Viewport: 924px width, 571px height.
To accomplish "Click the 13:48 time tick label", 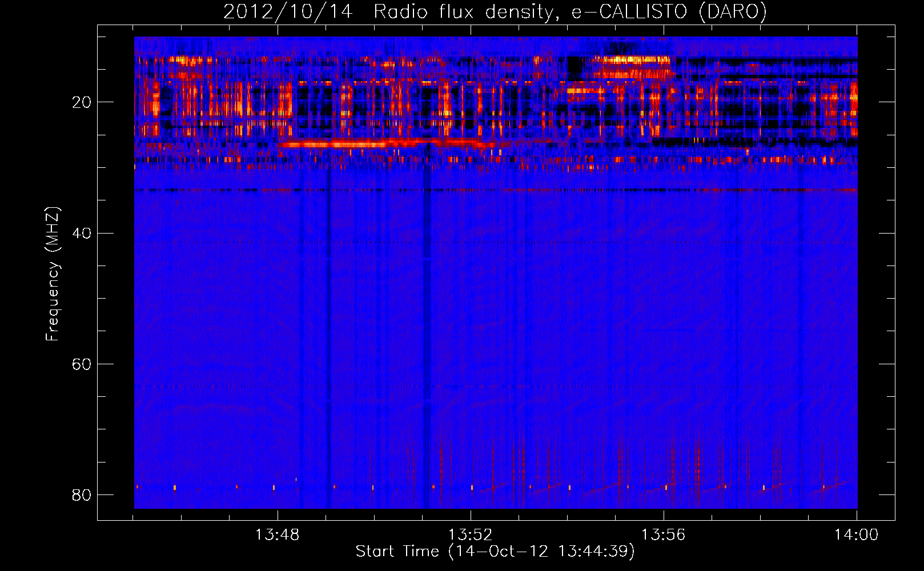I will click(278, 535).
